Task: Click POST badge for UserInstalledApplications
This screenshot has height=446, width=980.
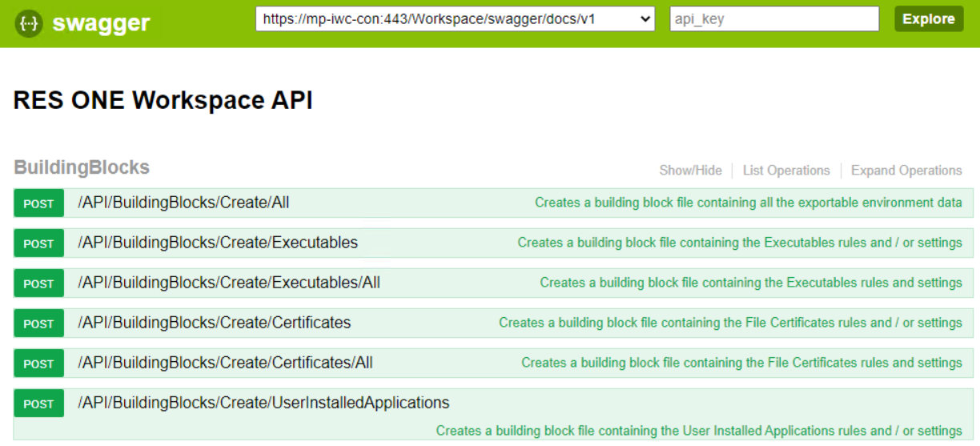Action: point(38,404)
